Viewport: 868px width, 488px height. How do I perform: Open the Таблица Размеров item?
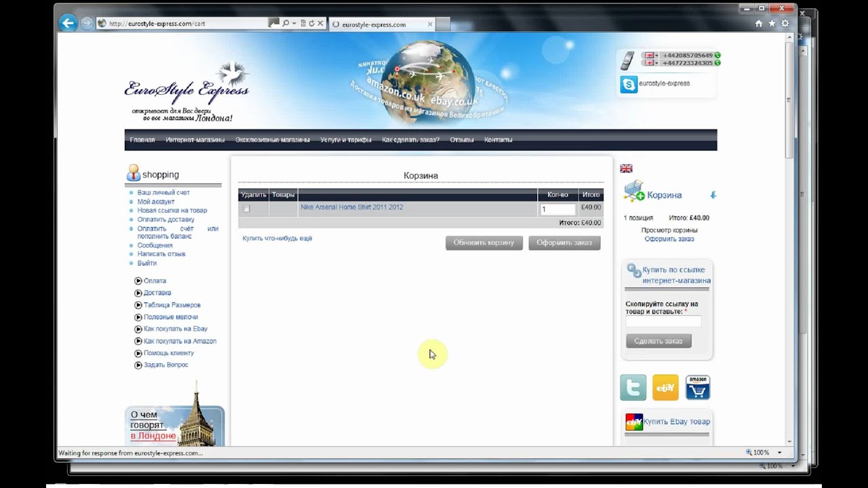point(172,305)
